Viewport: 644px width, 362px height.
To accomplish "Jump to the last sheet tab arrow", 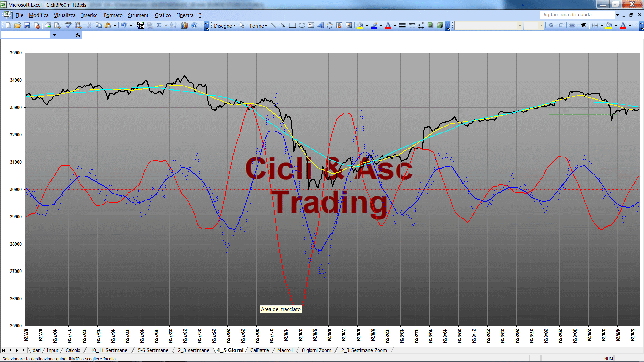I will coord(24,350).
